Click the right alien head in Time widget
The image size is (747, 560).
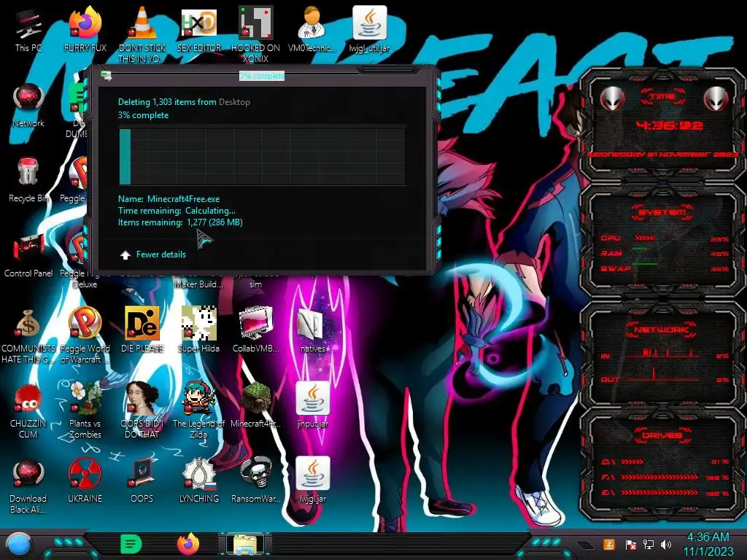click(716, 98)
